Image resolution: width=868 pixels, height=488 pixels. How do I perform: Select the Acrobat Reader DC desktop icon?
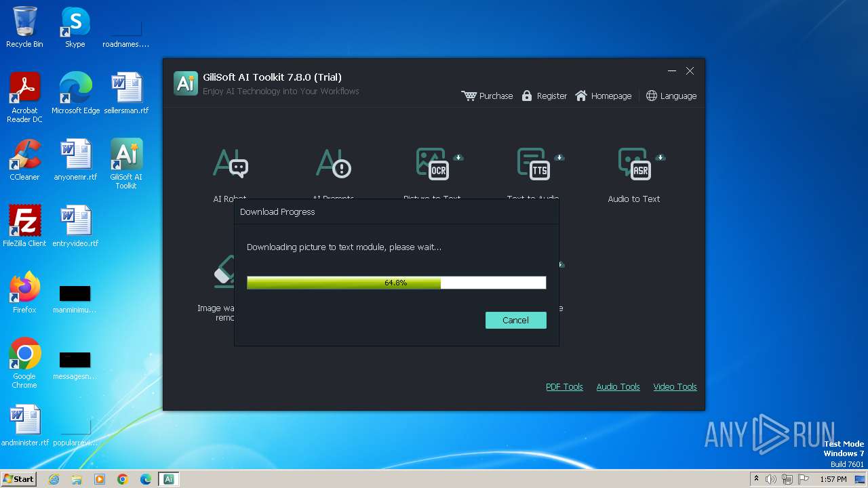click(24, 98)
